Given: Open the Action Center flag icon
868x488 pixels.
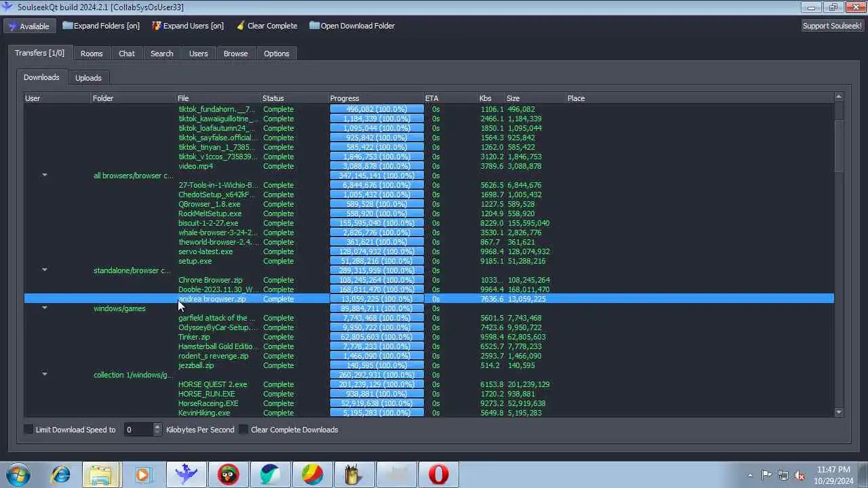Looking at the screenshot, I should 766,475.
